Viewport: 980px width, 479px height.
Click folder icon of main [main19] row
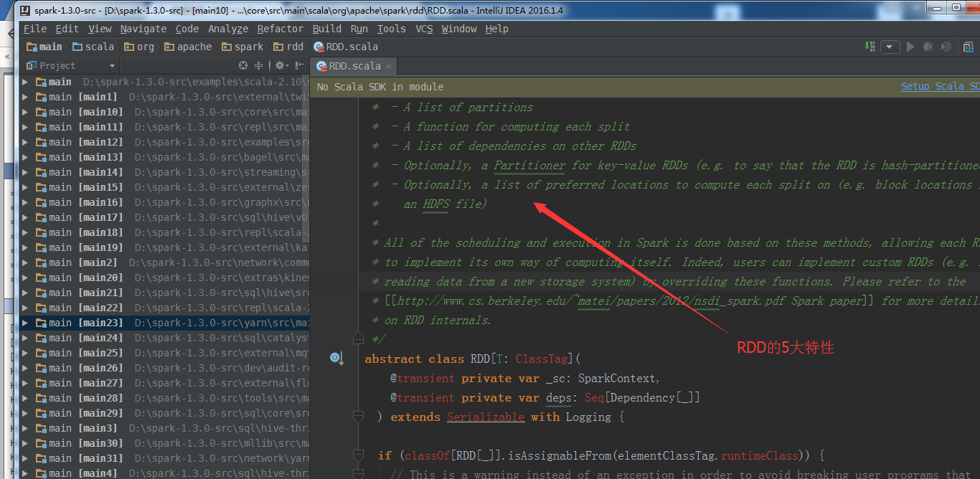coord(41,247)
